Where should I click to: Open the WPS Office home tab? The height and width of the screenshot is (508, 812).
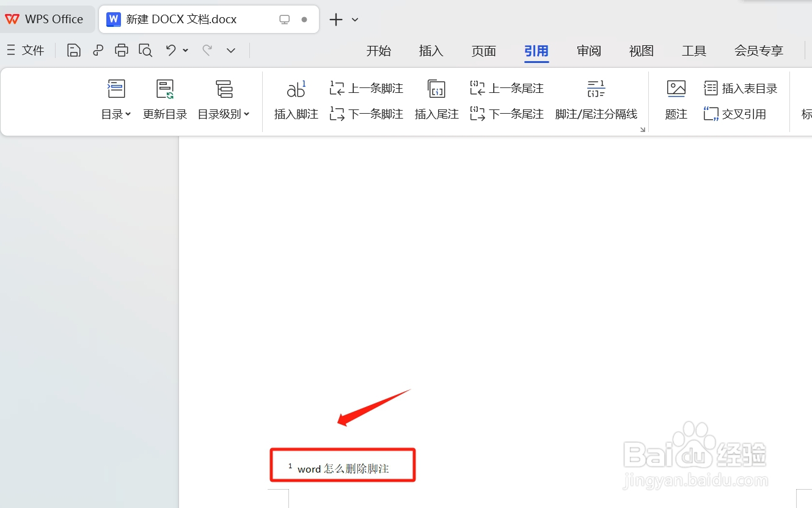pyautogui.click(x=44, y=19)
